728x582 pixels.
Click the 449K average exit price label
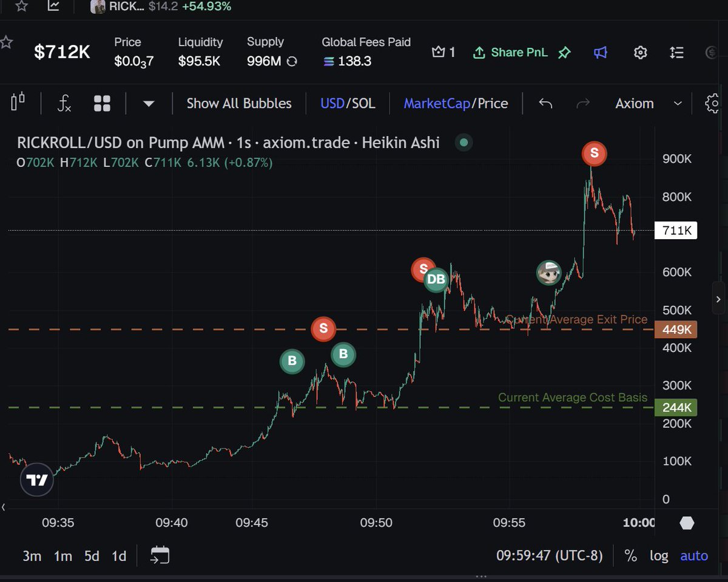(x=676, y=330)
